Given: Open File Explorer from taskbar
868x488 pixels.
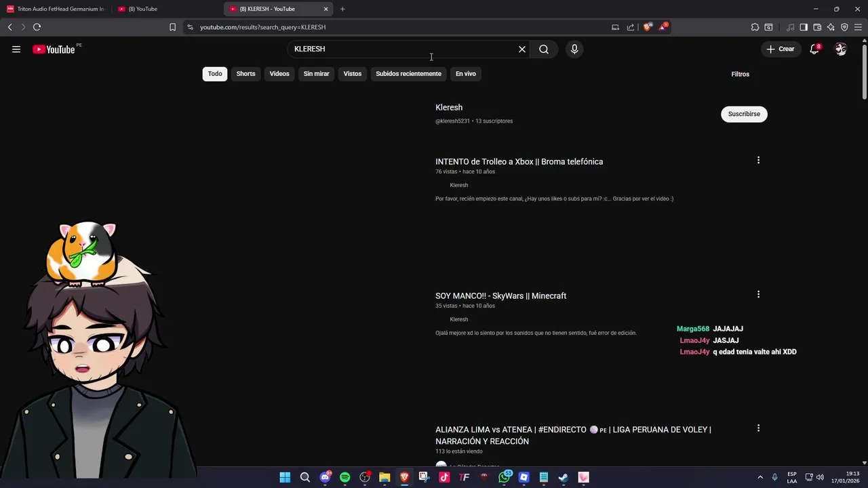Looking at the screenshot, I should click(384, 477).
